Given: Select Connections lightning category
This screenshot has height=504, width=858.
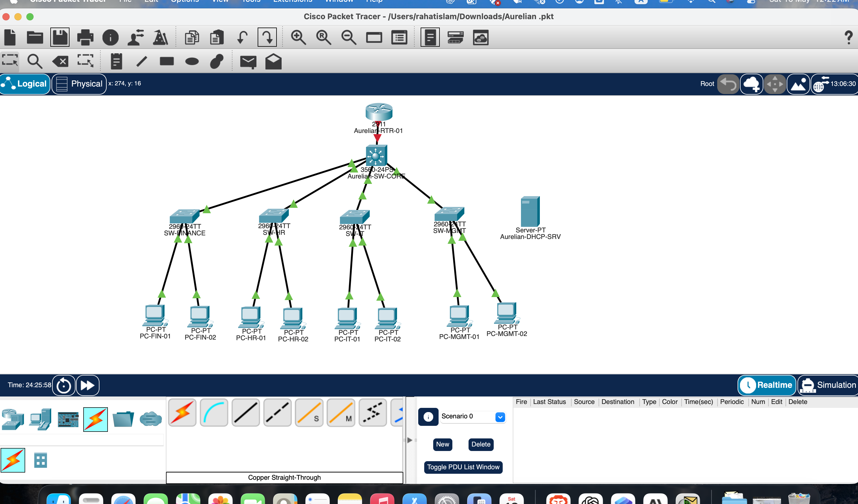Looking at the screenshot, I should 96,419.
